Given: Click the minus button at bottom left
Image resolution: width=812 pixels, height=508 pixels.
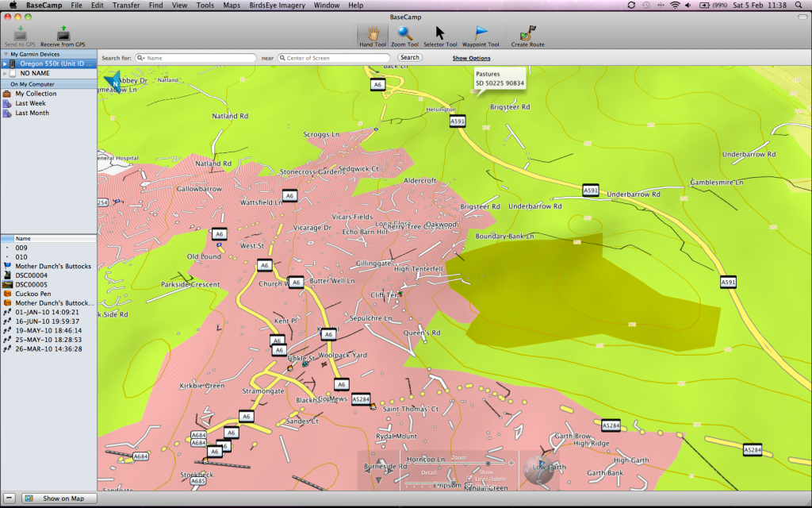Looking at the screenshot, I should tap(9, 498).
